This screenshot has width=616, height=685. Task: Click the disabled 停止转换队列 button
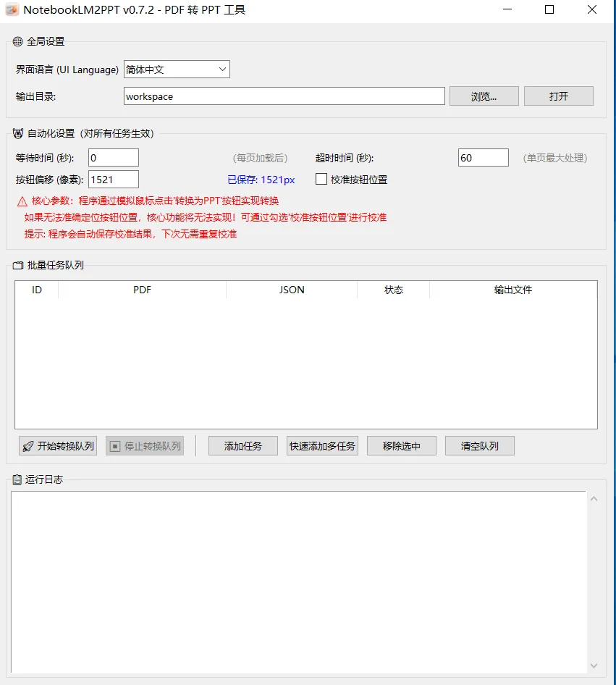145,446
